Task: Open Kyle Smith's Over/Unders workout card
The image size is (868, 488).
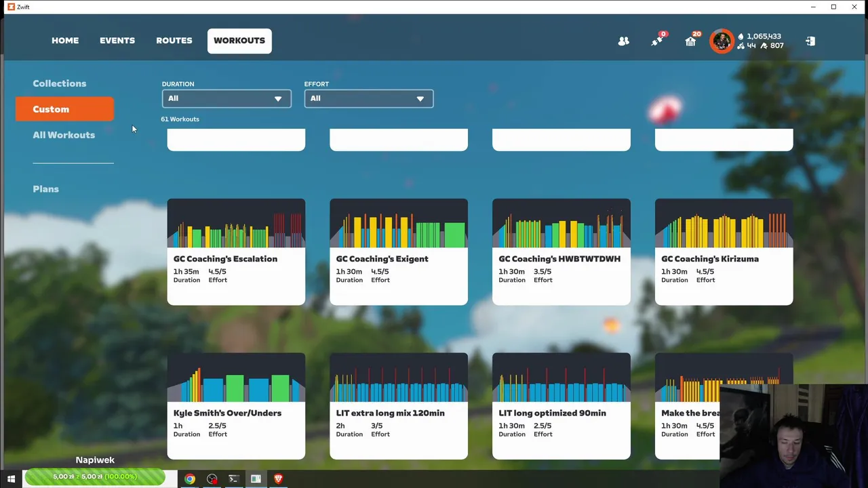Action: [236, 406]
